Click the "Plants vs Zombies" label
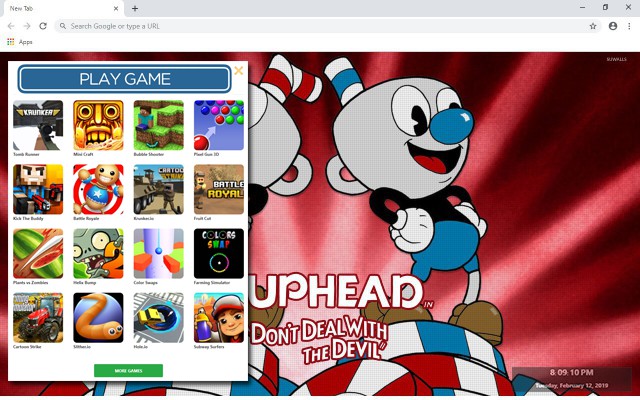This screenshot has width=640, height=400. [30, 282]
